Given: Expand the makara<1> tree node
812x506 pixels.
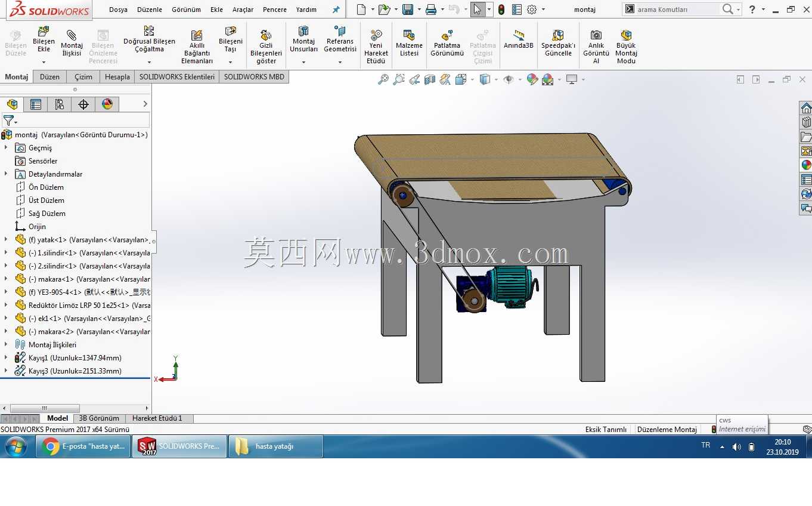Looking at the screenshot, I should pyautogui.click(x=6, y=279).
